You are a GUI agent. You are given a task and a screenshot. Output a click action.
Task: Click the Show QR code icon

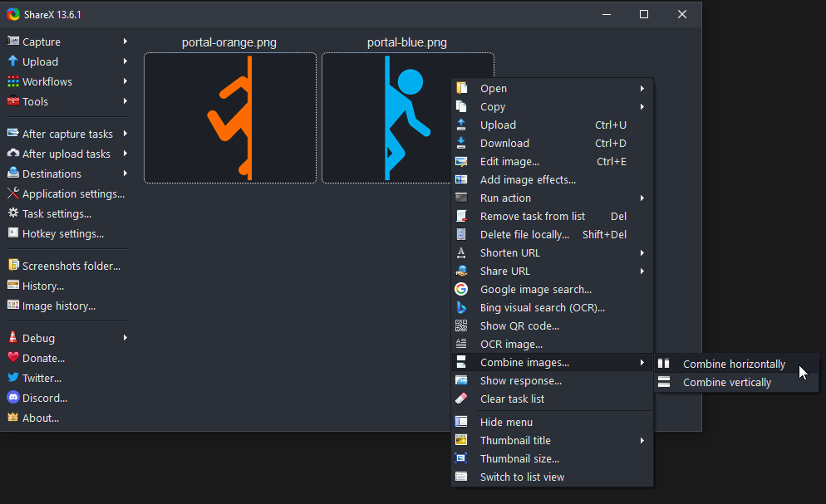point(461,325)
